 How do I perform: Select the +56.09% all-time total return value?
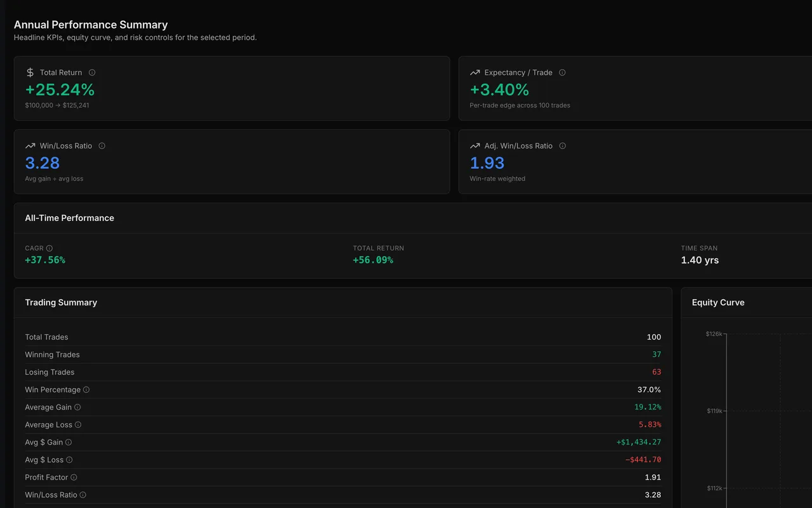coord(373,260)
